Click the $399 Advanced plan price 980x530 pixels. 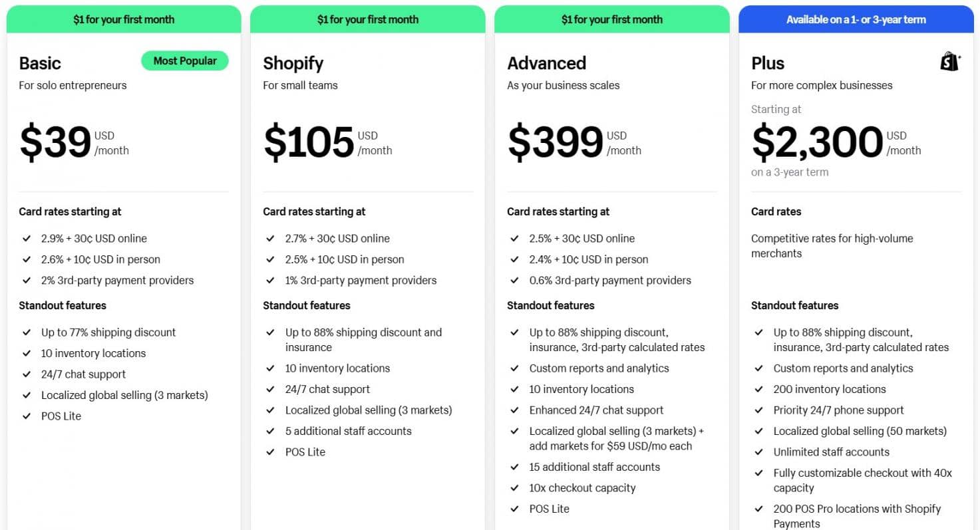point(555,142)
